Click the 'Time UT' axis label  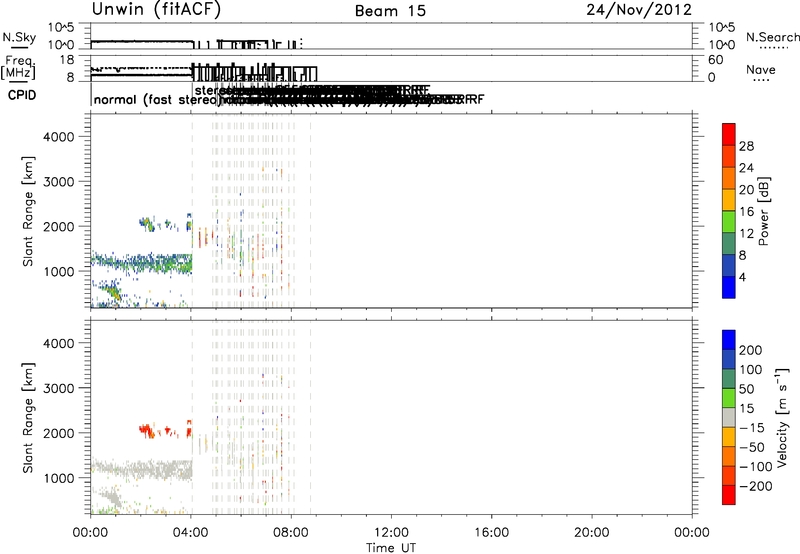[391, 548]
